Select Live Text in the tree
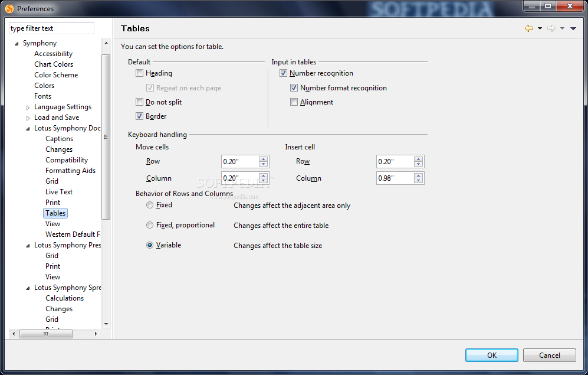The height and width of the screenshot is (375, 588). [59, 192]
